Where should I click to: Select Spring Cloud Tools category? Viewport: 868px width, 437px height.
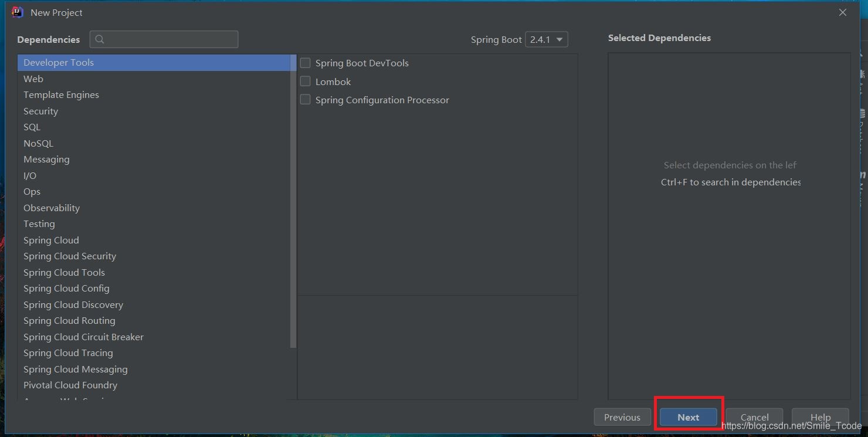click(154, 272)
